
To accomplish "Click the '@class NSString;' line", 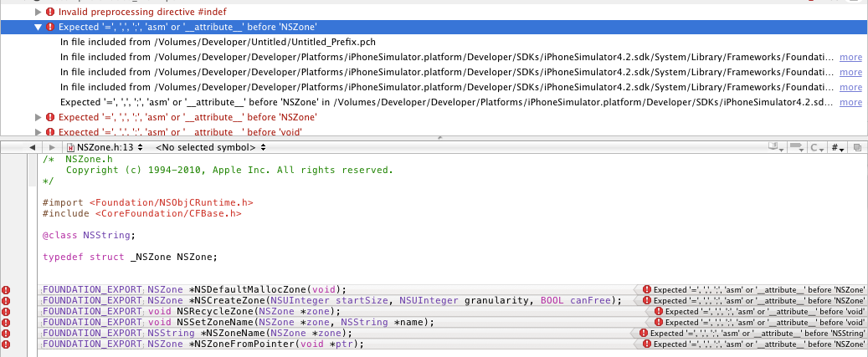I will 89,236.
